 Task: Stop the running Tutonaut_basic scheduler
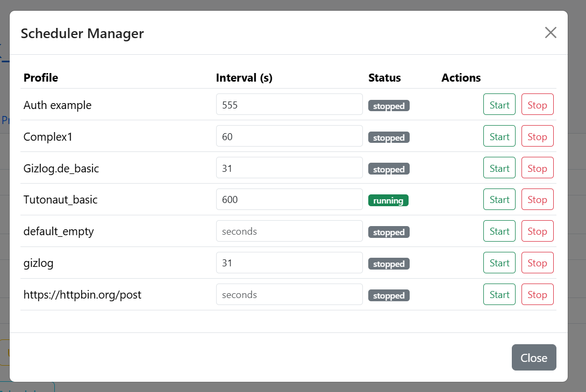(x=537, y=200)
